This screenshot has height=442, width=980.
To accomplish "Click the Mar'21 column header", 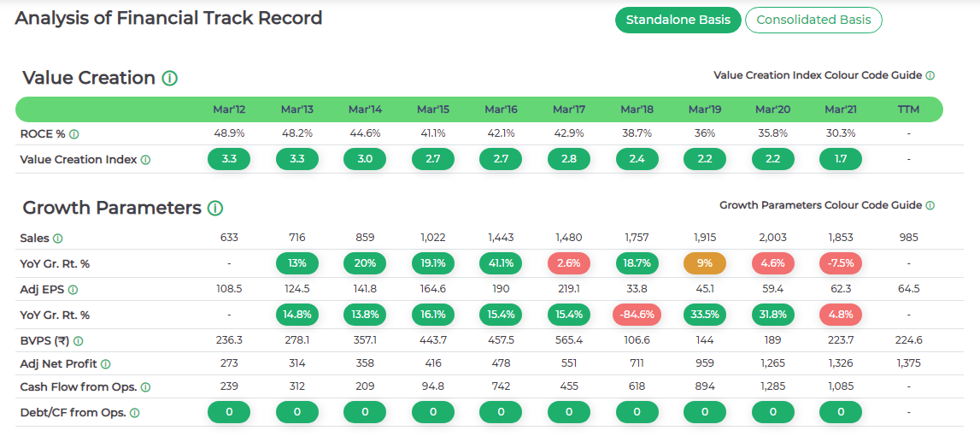I will (x=841, y=109).
